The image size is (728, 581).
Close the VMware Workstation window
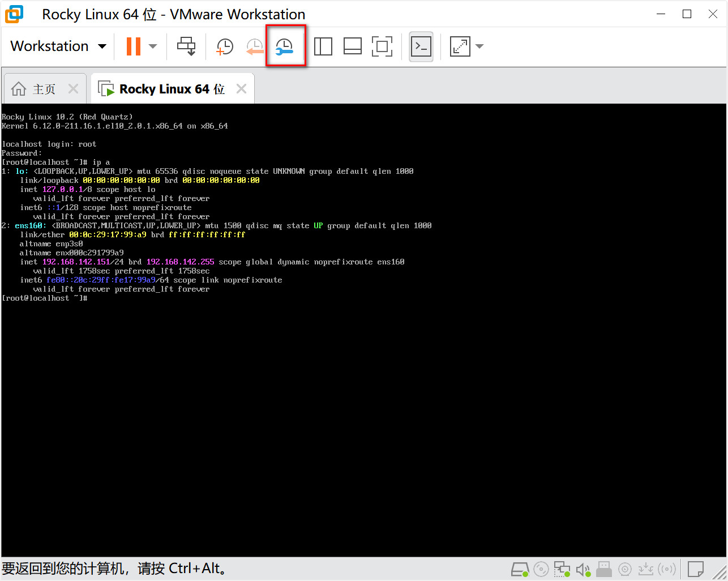coord(713,14)
